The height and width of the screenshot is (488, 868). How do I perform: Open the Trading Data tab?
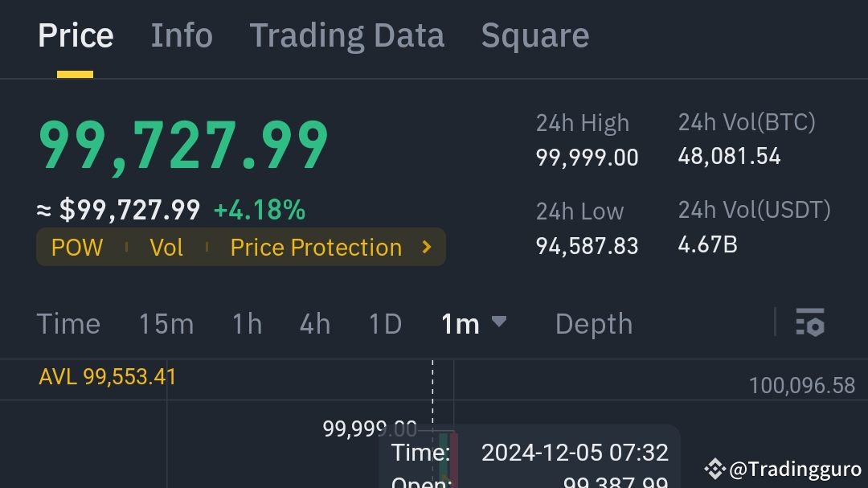tap(346, 36)
